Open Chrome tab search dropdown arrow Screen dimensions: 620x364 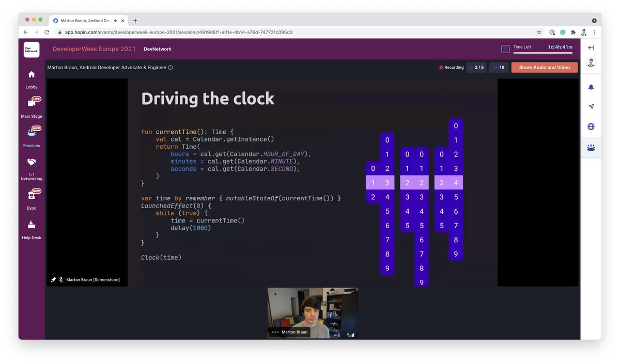pos(594,21)
